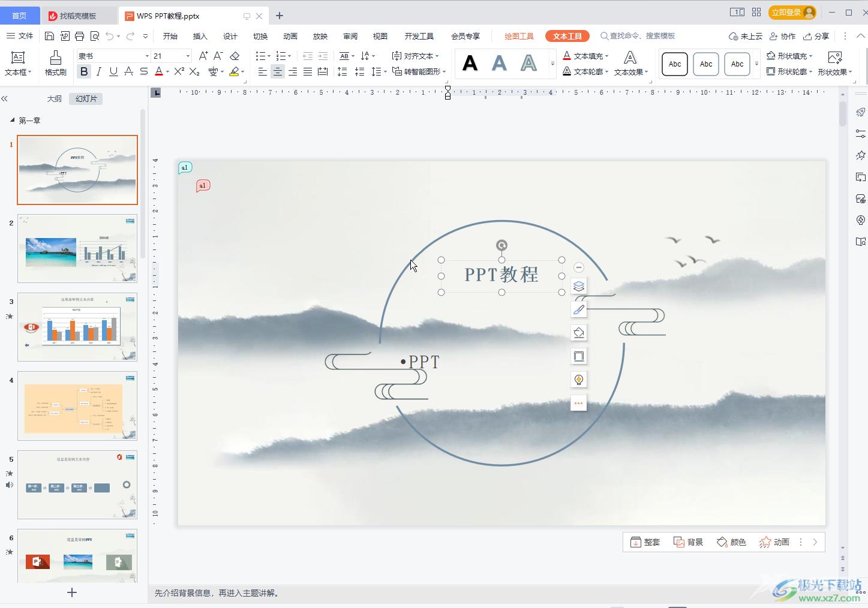Open the teal a1 comment marker
The height and width of the screenshot is (608, 868).
tap(185, 168)
